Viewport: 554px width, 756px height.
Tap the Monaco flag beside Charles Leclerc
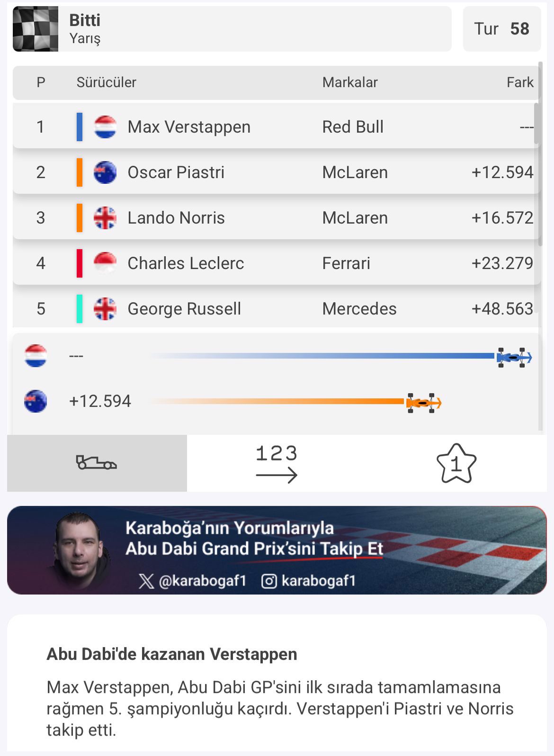[x=105, y=263]
